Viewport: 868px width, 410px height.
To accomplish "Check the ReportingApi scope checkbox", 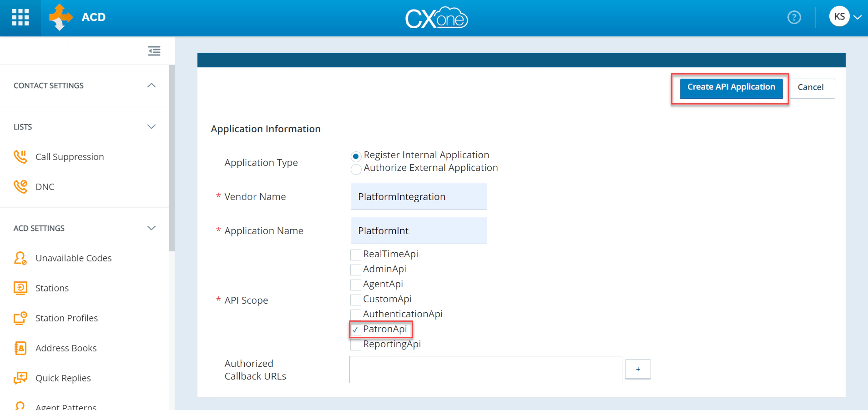I will 356,345.
